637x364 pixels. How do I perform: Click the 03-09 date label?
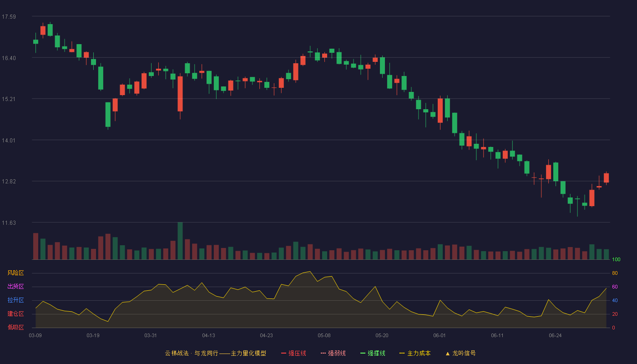35,335
